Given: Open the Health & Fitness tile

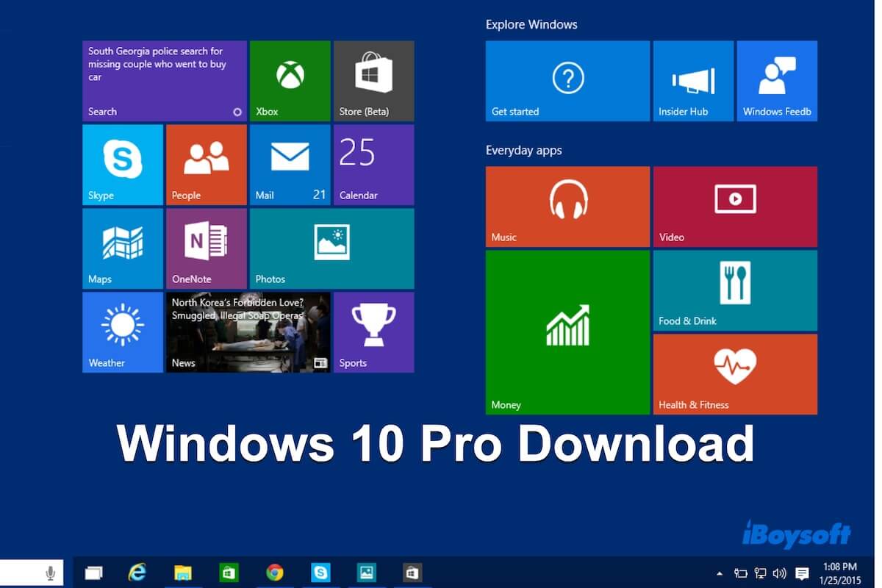Looking at the screenshot, I should [735, 374].
